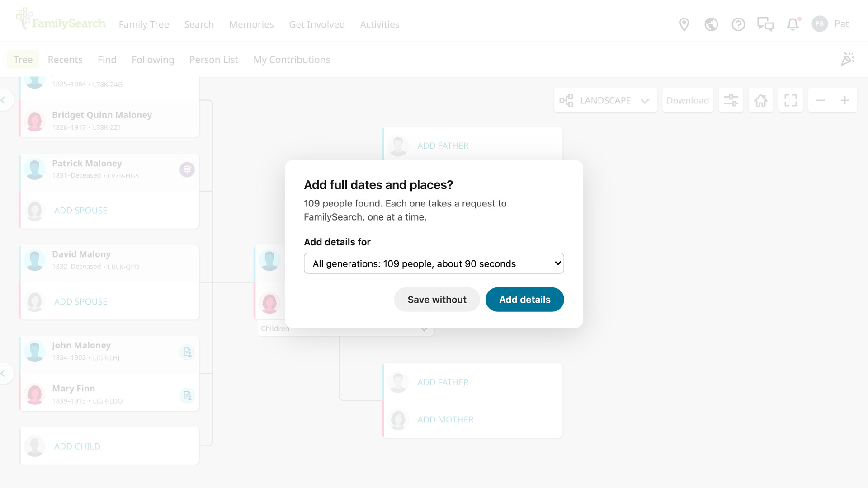Image resolution: width=868 pixels, height=488 pixels.
Task: Open the notifications bell
Action: click(793, 24)
